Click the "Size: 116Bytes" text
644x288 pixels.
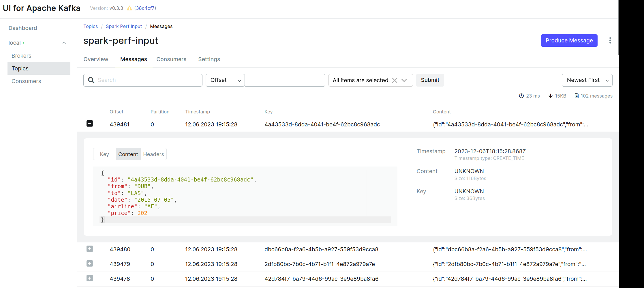(470, 178)
